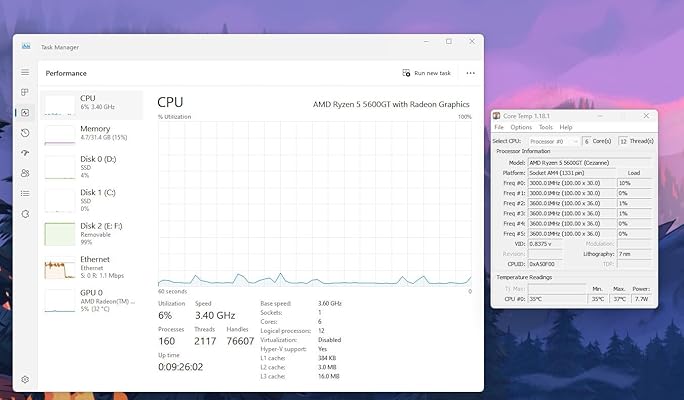The width and height of the screenshot is (684, 400).
Task: Open the Options menu in Core Temp
Action: point(521,128)
